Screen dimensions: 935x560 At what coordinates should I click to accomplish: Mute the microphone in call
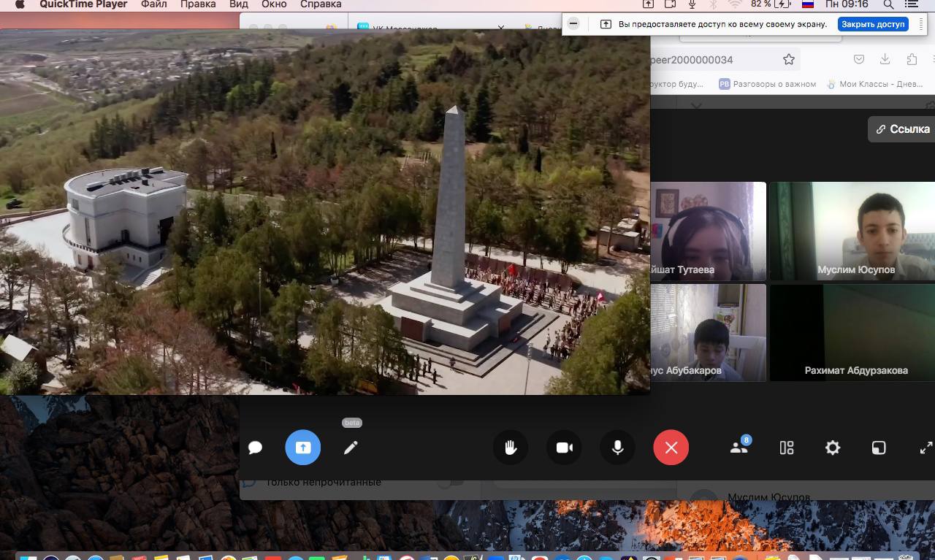tap(617, 448)
